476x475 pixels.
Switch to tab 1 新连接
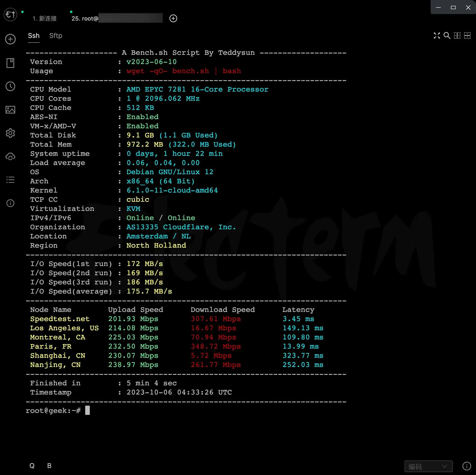click(x=45, y=19)
